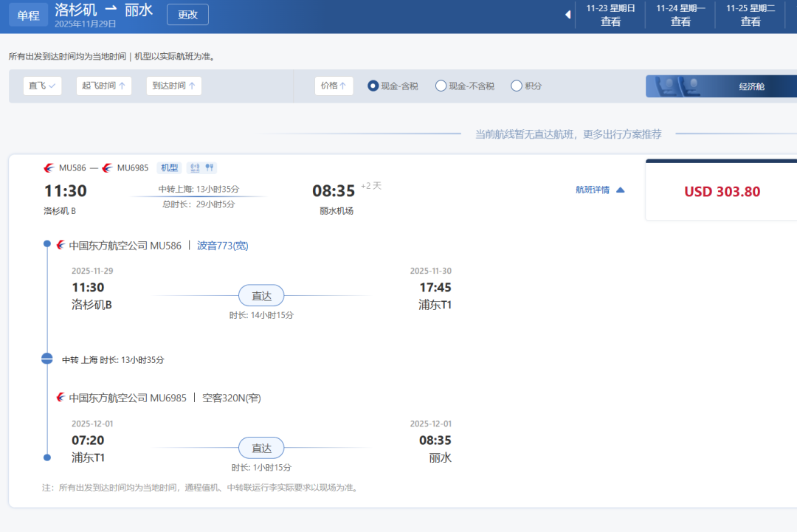The width and height of the screenshot is (797, 532).
Task: Select the 现金-不含税 radio option
Action: pyautogui.click(x=441, y=86)
